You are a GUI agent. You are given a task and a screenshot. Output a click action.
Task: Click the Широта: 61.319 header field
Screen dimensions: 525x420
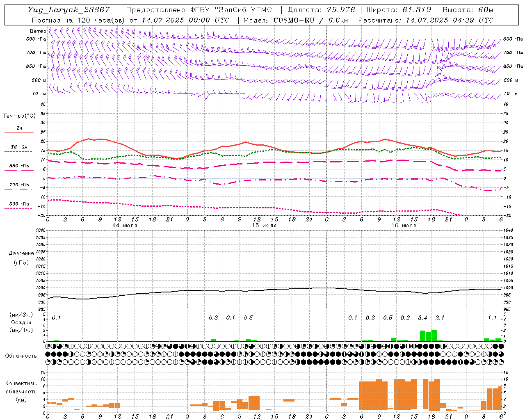tap(399, 10)
